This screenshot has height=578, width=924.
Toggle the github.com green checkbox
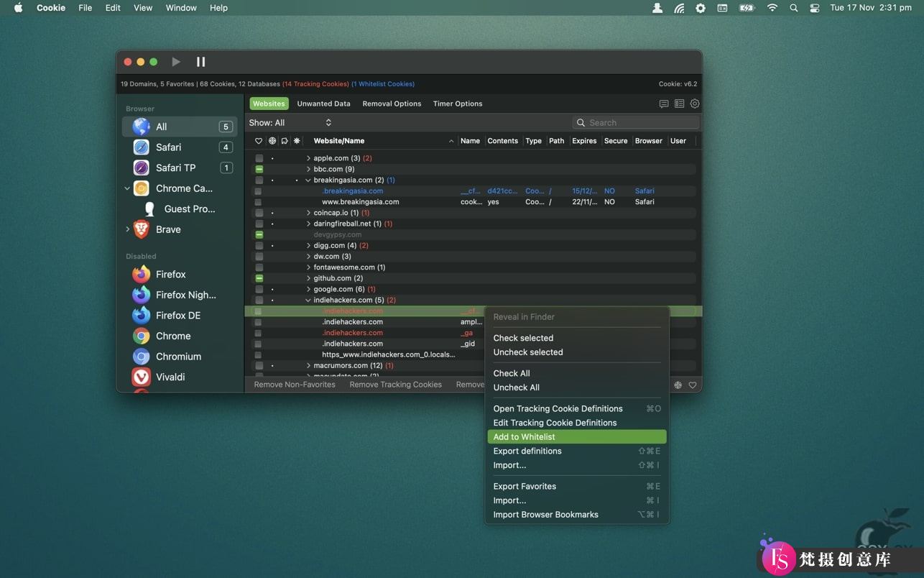(x=259, y=278)
